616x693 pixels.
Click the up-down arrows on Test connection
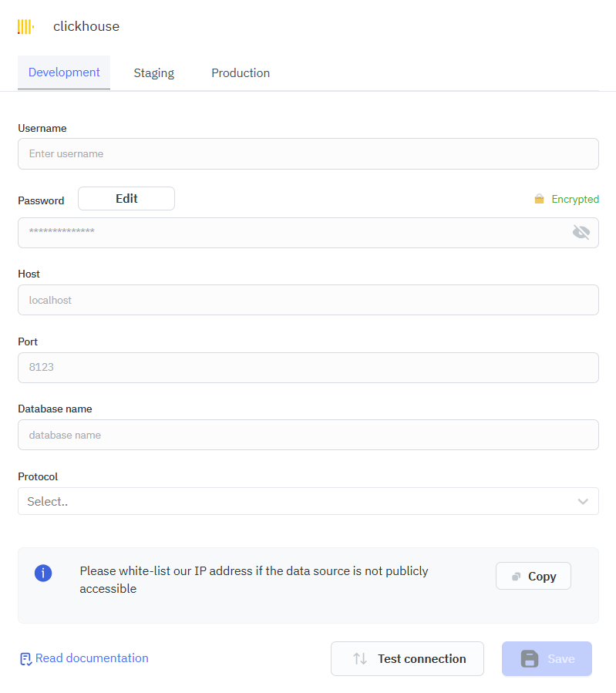pos(360,659)
